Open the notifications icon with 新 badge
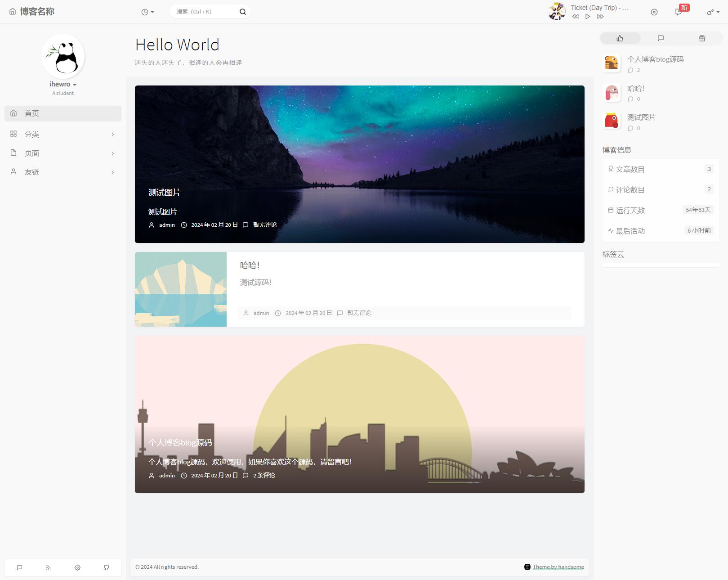728x580 pixels. coord(679,12)
